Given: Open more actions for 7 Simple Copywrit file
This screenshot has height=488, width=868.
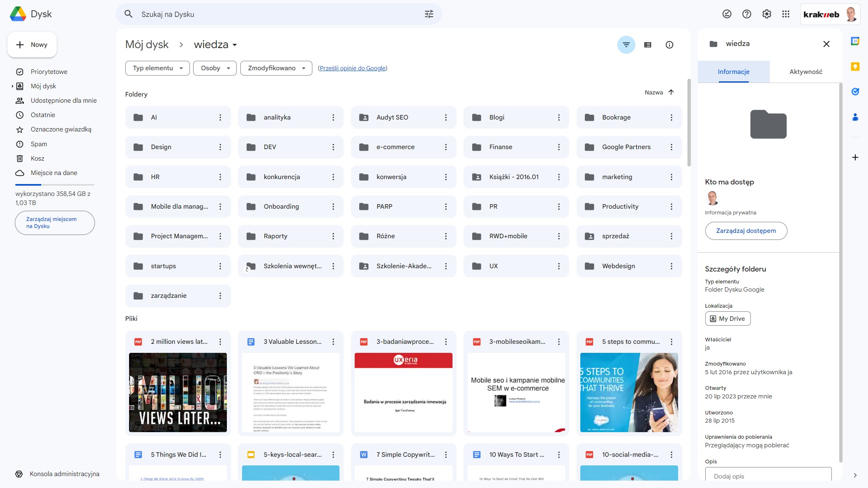Looking at the screenshot, I should (446, 455).
